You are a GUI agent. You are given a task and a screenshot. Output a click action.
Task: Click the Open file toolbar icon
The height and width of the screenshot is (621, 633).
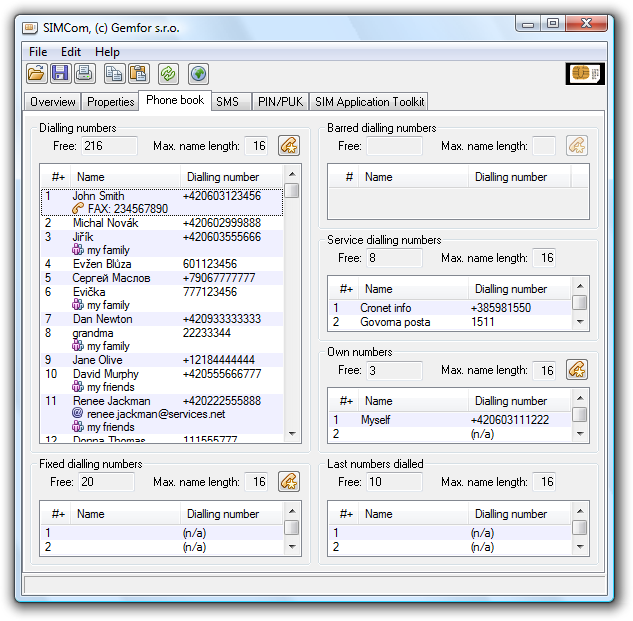click(x=36, y=73)
